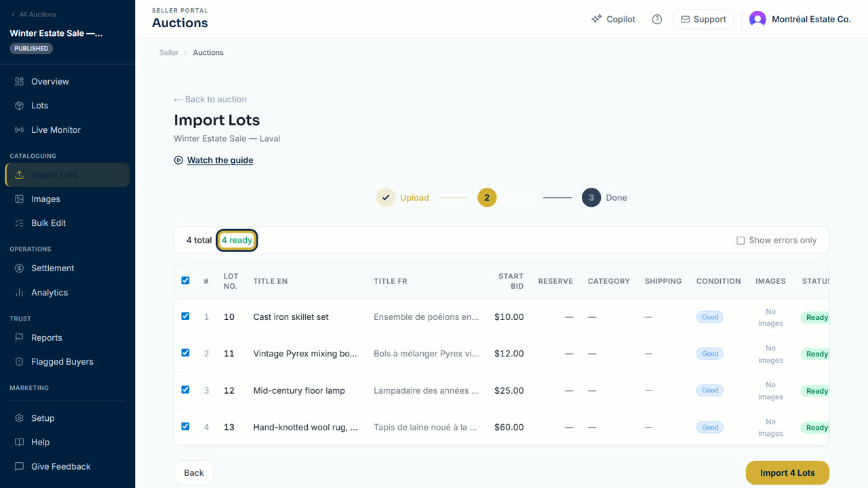Uncheck the Vintage Pyrex mixing bowls row
The width and height of the screenshot is (868, 488).
coord(185,353)
